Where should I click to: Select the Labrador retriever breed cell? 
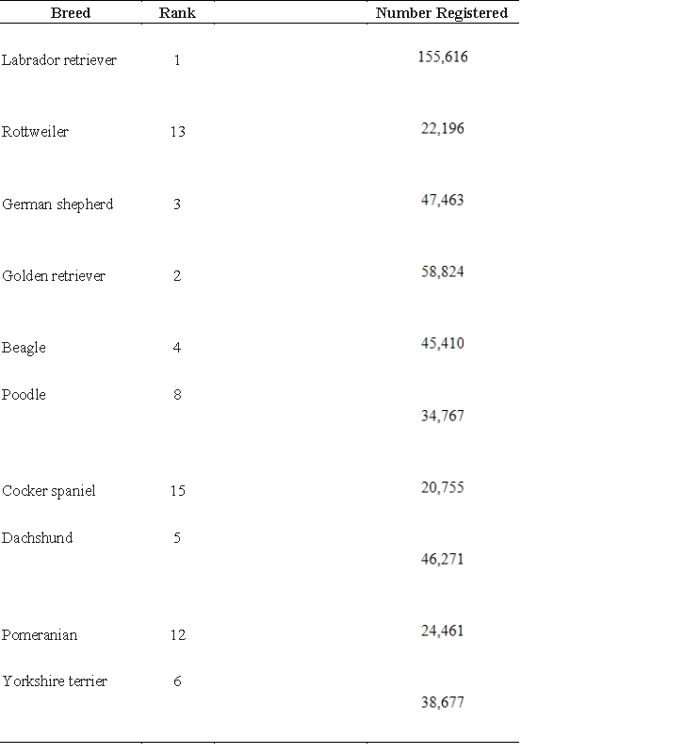[59, 60]
